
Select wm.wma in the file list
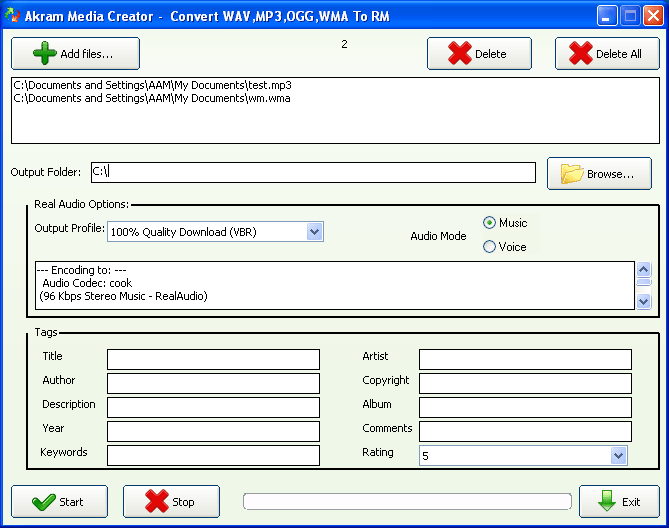[152, 98]
